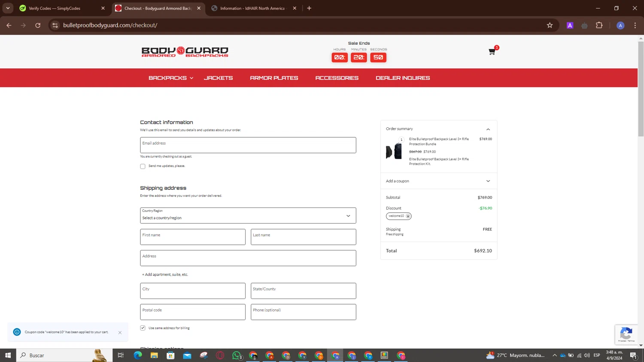Screen dimensions: 644x362
Task: Click the reCAPTCHA badge
Action: [626, 335]
